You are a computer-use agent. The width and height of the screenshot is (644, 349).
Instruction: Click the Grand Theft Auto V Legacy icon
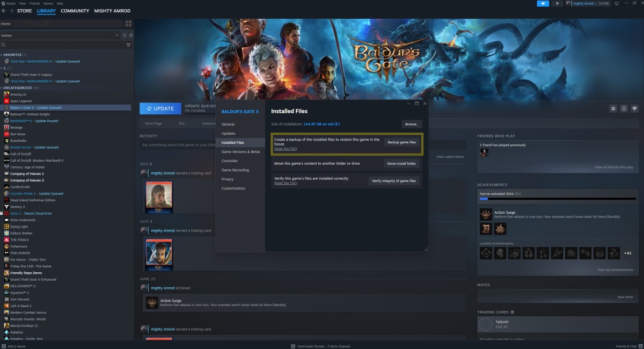point(6,75)
